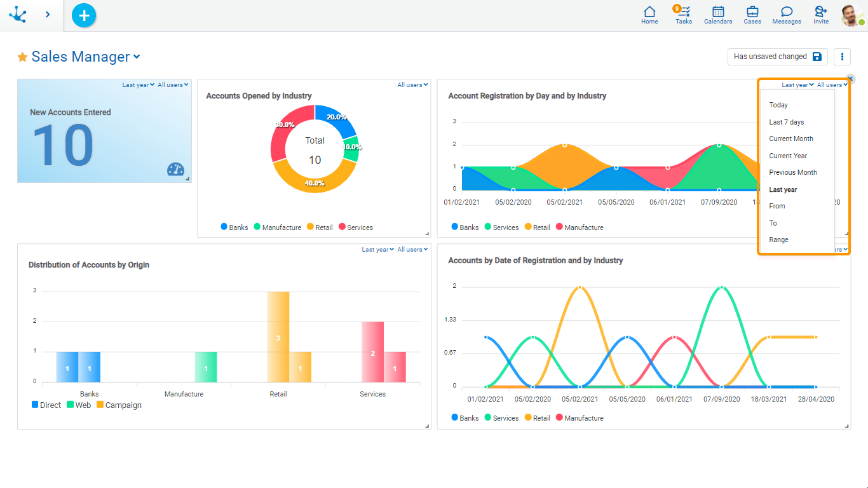Toggle Web legend in Distribution of Accounts chart

pyautogui.click(x=78, y=405)
